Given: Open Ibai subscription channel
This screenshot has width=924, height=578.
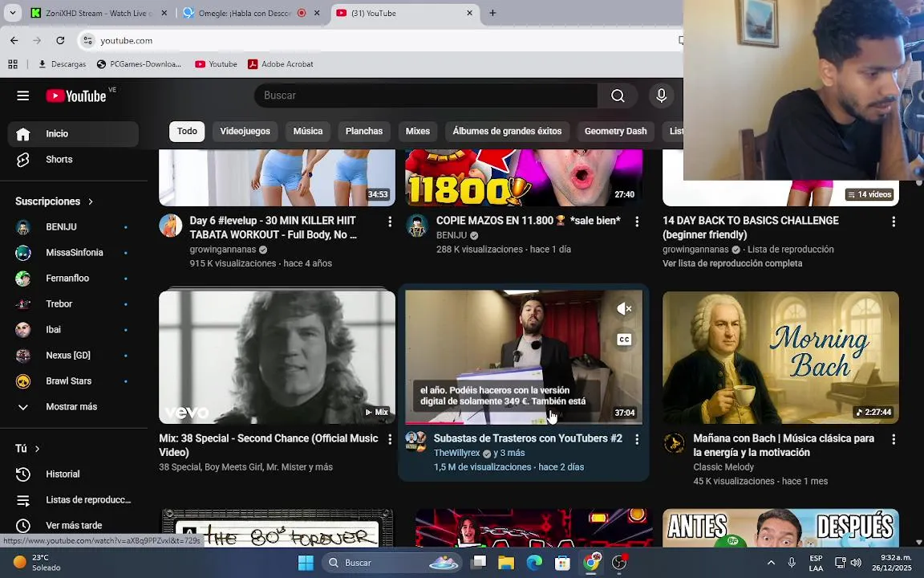Looking at the screenshot, I should coord(73,330).
